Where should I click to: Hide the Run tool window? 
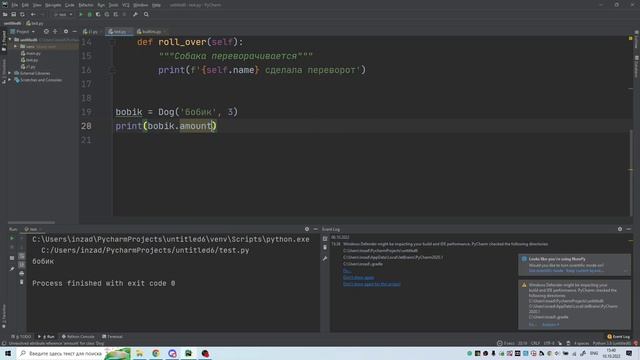coord(316,229)
